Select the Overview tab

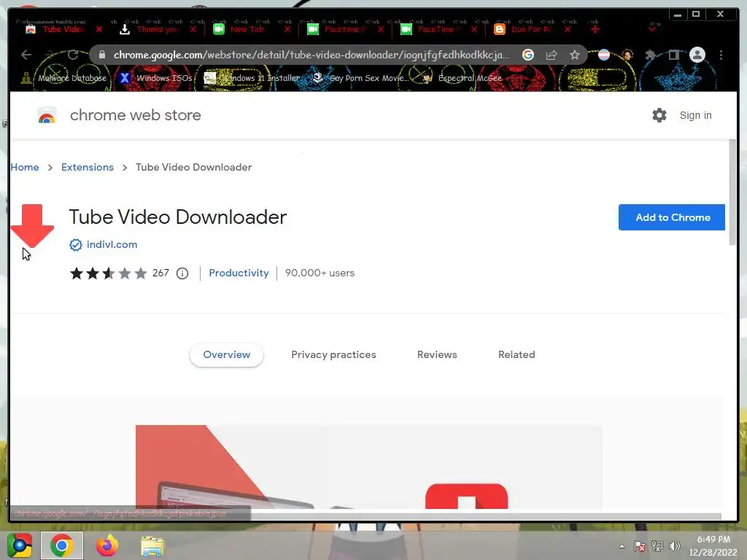pos(226,355)
